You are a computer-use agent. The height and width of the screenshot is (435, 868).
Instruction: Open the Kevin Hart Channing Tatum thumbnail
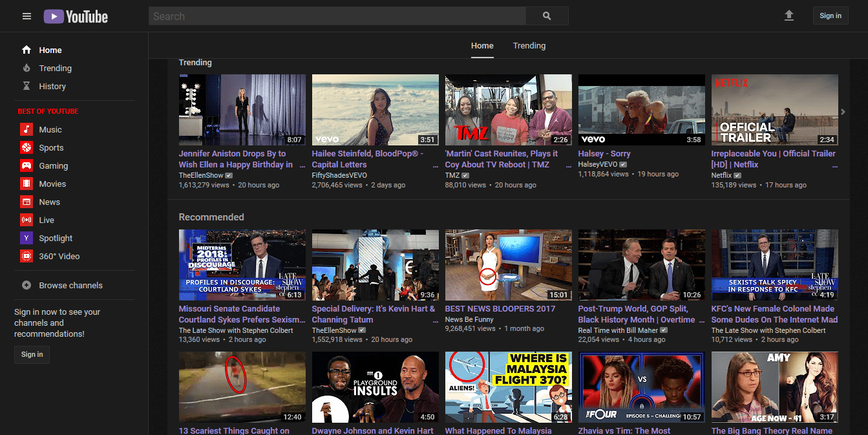pos(376,265)
